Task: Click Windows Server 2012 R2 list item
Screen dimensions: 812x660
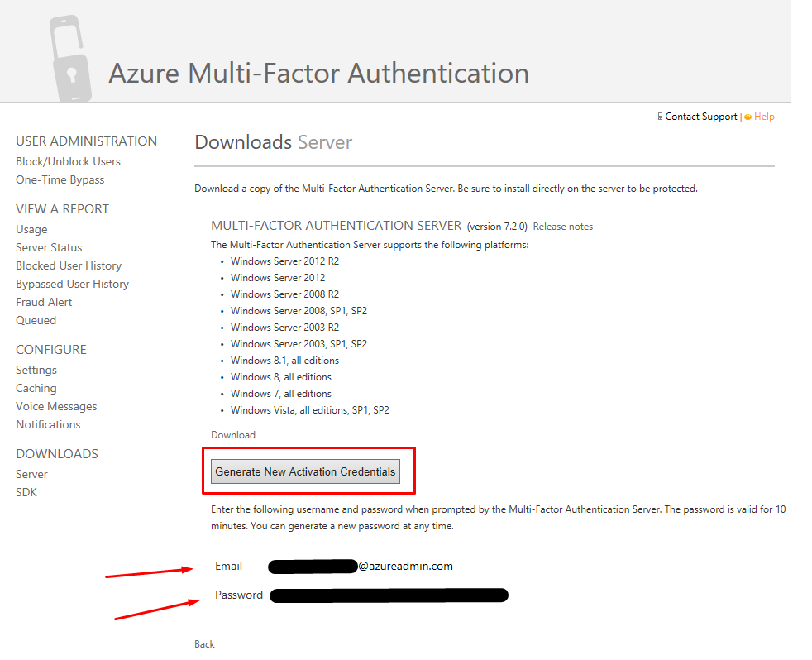Action: [x=284, y=261]
